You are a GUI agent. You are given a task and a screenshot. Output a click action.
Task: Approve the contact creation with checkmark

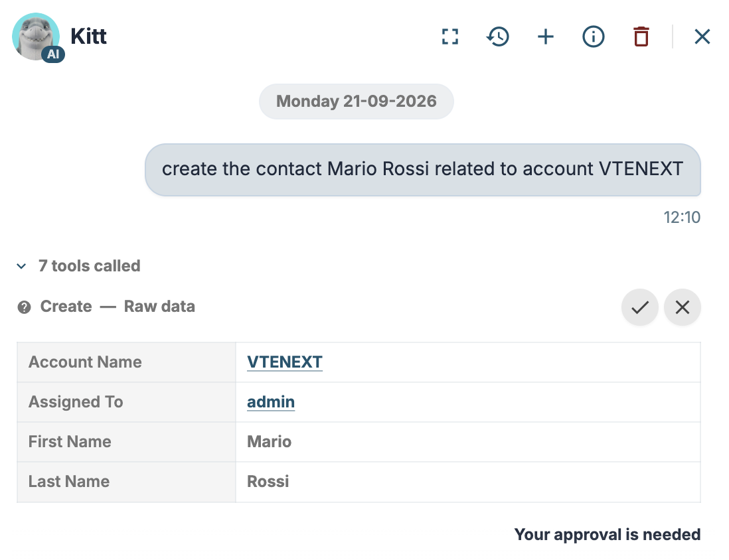[x=640, y=307]
